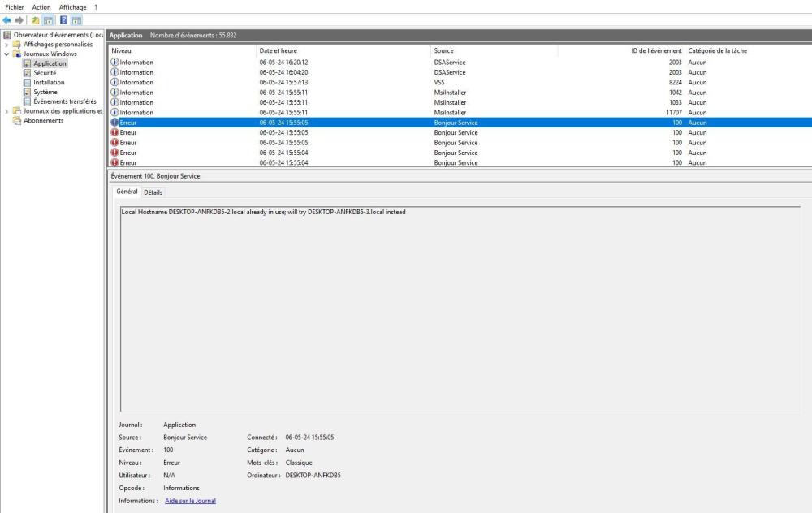
Task: Open the Fichier menu
Action: click(15, 7)
